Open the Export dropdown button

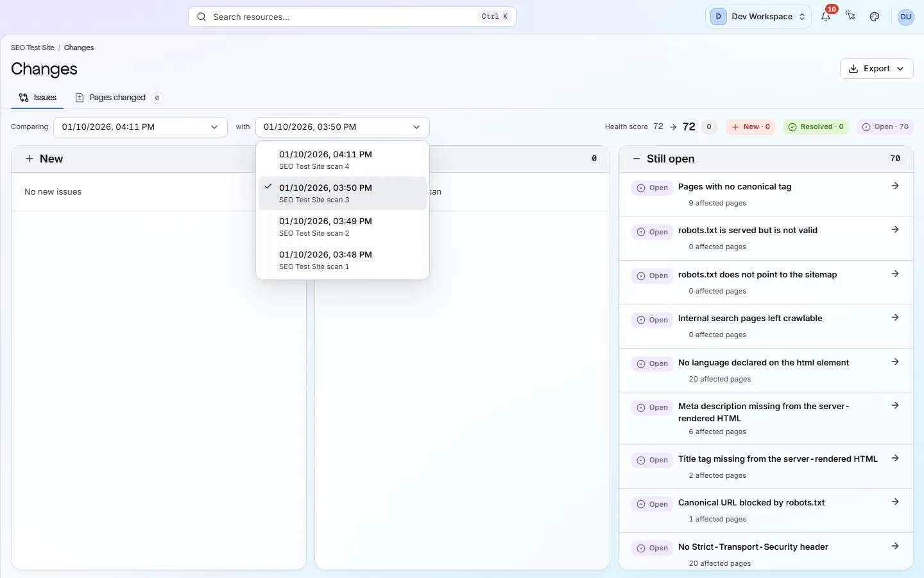pos(877,69)
